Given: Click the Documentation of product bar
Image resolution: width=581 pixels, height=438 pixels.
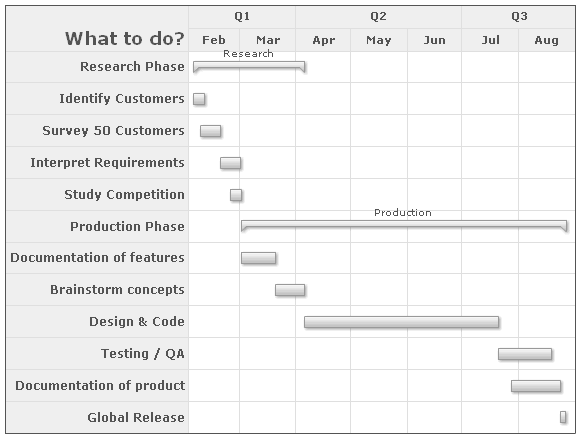Looking at the screenshot, I should [x=536, y=386].
